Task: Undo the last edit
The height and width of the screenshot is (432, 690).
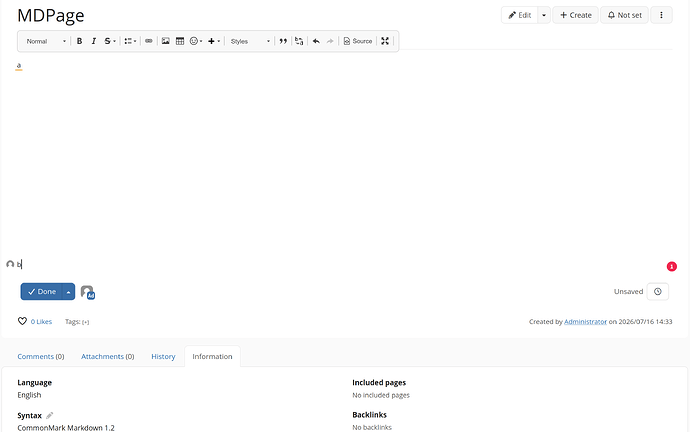Action: click(316, 41)
